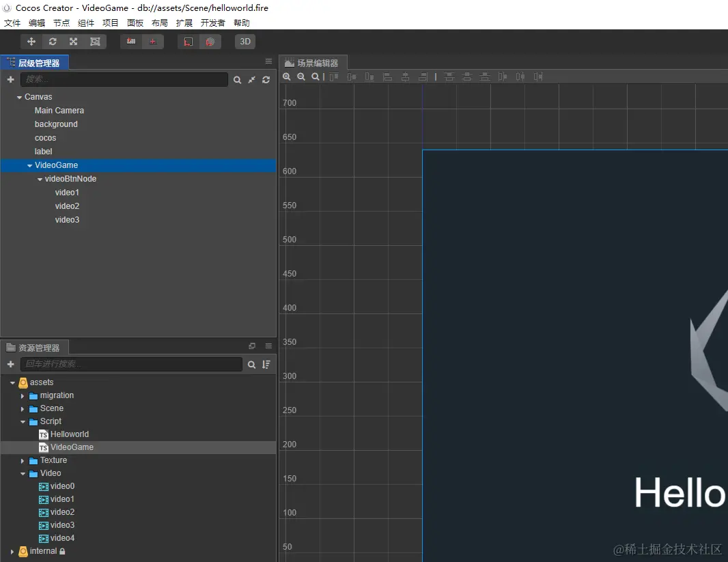The height and width of the screenshot is (562, 728).
Task: Select the video1 node in hierarchy
Action: pos(67,192)
